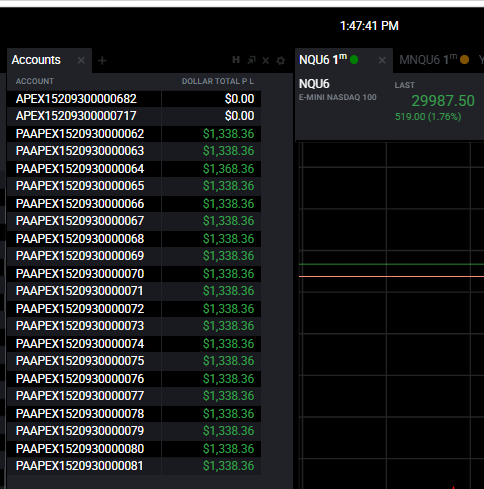
Task: Click the 1:47:41 PM clock
Action: pos(369,26)
